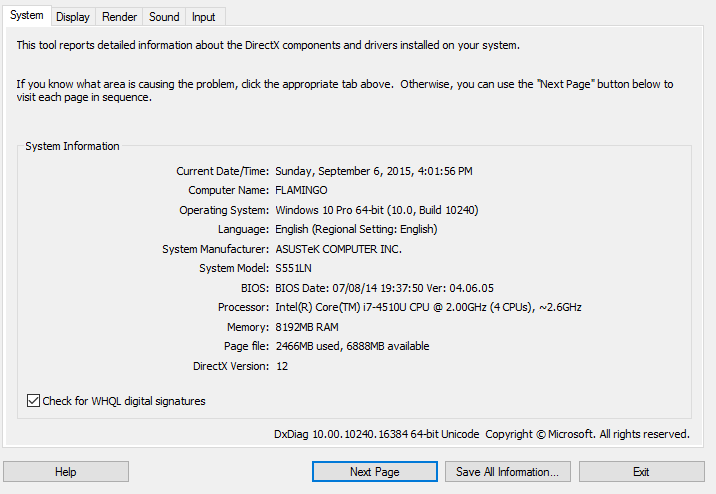Go to the Input tab

click(x=203, y=17)
